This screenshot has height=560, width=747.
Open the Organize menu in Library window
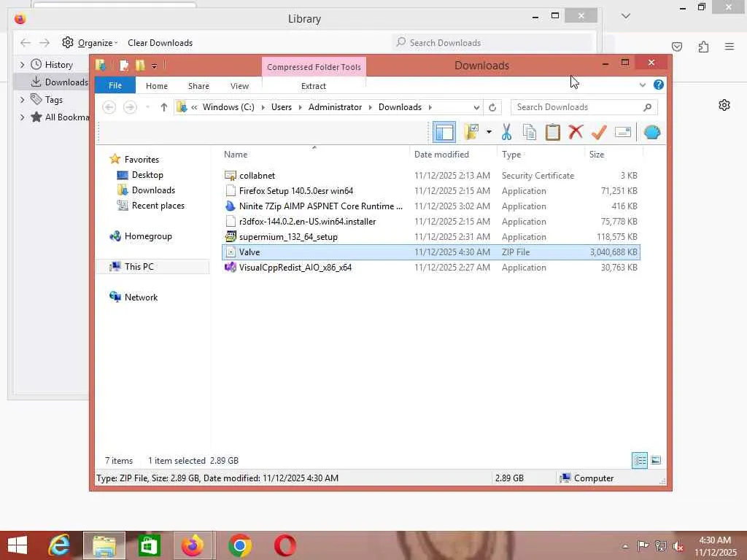point(90,43)
